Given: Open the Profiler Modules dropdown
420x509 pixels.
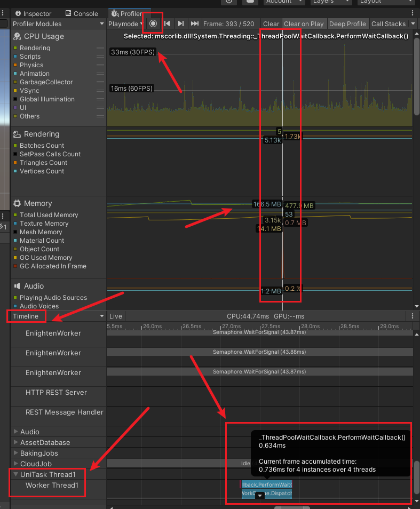Looking at the screenshot, I should tap(58, 23).
